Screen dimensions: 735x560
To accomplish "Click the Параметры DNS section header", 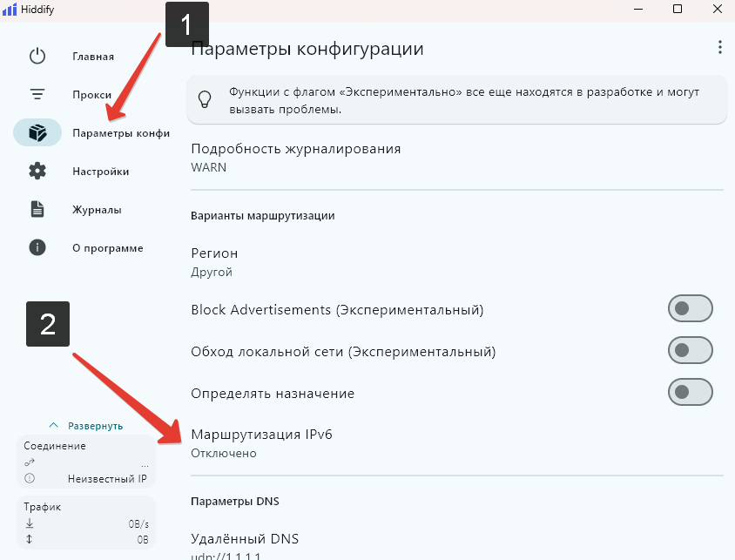I will pos(235,501).
